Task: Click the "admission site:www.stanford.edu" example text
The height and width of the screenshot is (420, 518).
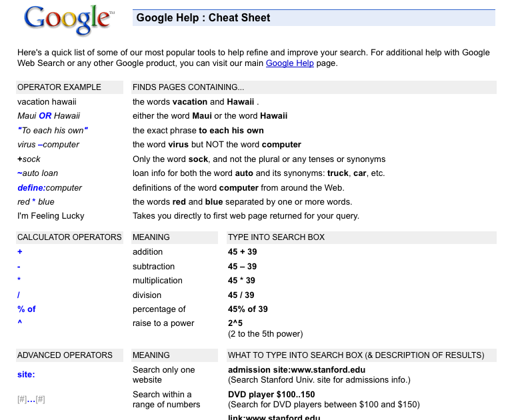Action: tap(297, 370)
